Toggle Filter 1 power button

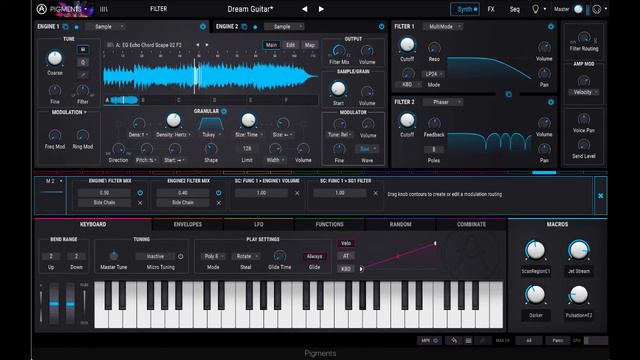pyautogui.click(x=551, y=27)
